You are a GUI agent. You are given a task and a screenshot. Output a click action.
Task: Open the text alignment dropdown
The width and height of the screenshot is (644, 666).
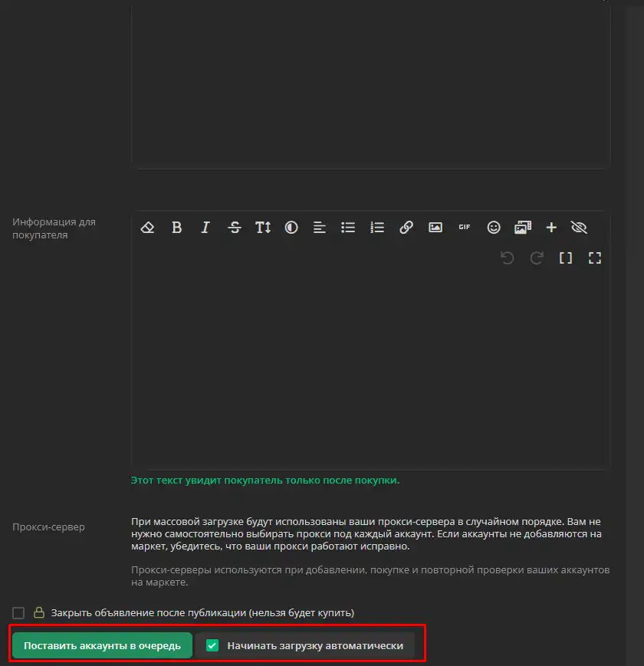pyautogui.click(x=320, y=228)
